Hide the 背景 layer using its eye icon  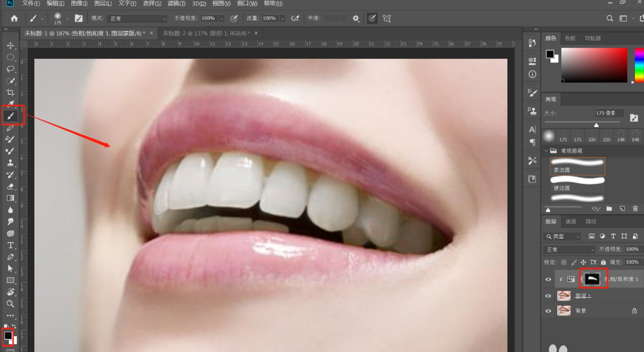(548, 311)
